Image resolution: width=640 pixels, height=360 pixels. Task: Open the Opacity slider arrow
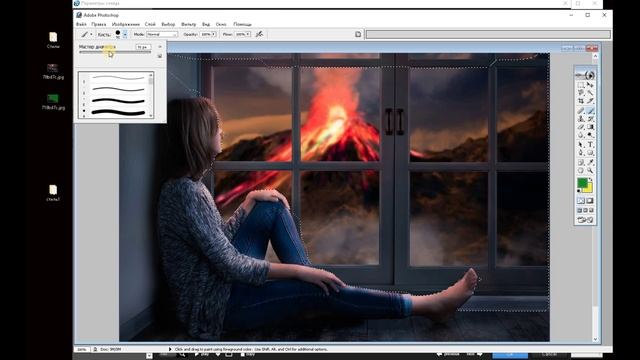tap(213, 34)
